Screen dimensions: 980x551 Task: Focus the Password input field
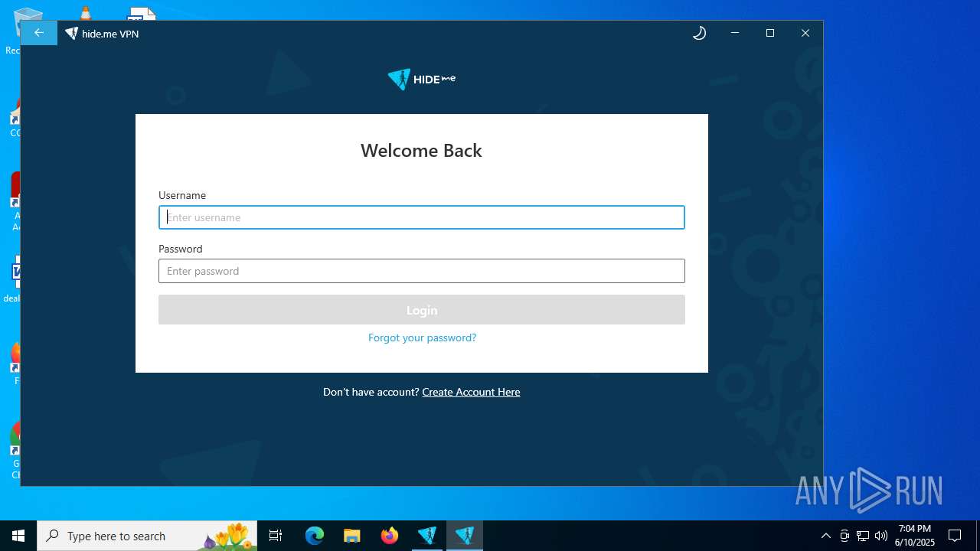[422, 271]
